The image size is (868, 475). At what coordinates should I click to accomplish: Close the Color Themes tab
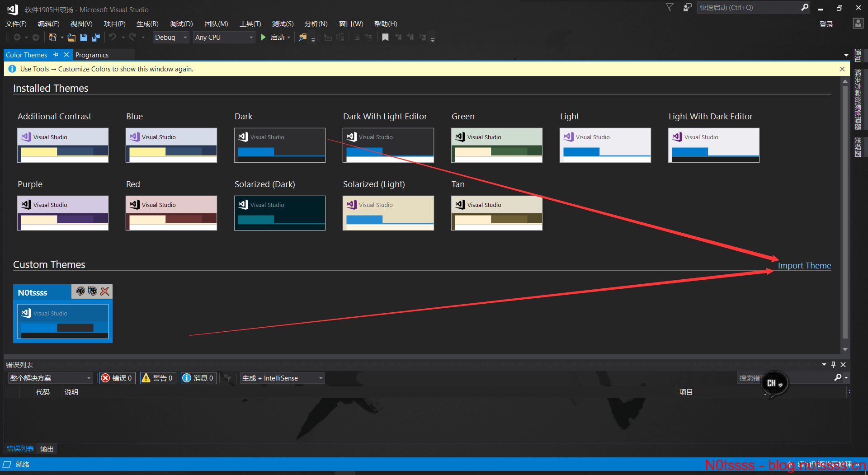[x=66, y=55]
